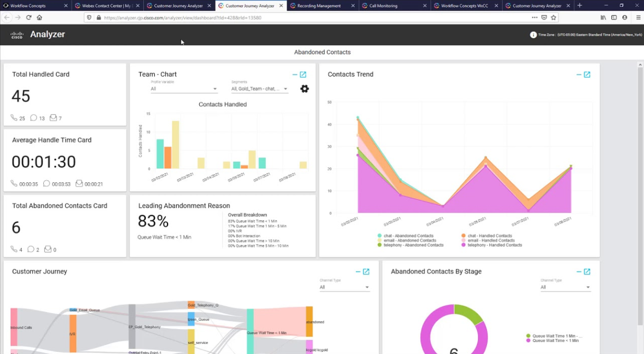
Task: Switch to the Recording Management tab
Action: tap(319, 6)
